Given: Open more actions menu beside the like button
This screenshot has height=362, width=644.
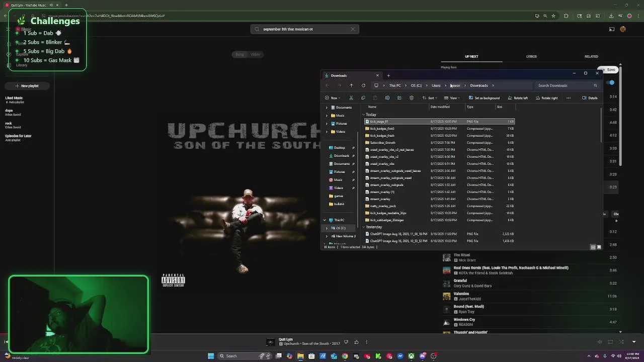Looking at the screenshot, I should [x=366, y=342].
